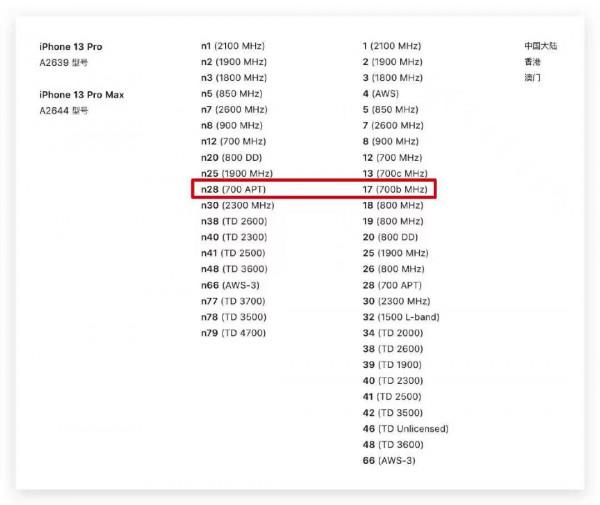This screenshot has height=505, width=600.
Task: Click the n8 (900 MHz) entry
Action: [232, 125]
